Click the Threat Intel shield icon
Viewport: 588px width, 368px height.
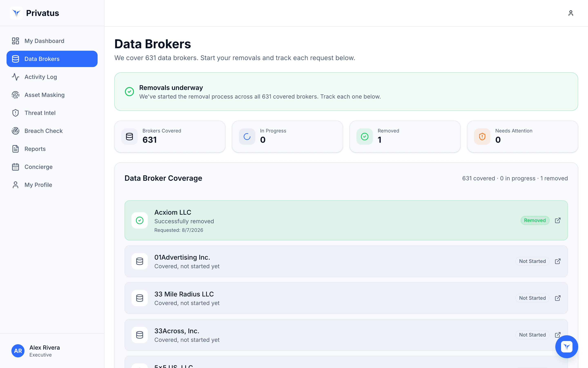coord(16,113)
